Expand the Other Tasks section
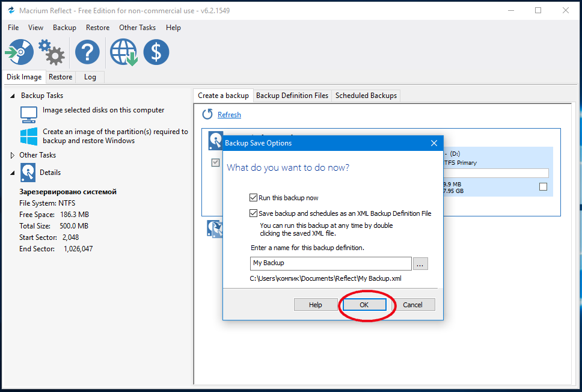This screenshot has height=392, width=582. click(12, 155)
